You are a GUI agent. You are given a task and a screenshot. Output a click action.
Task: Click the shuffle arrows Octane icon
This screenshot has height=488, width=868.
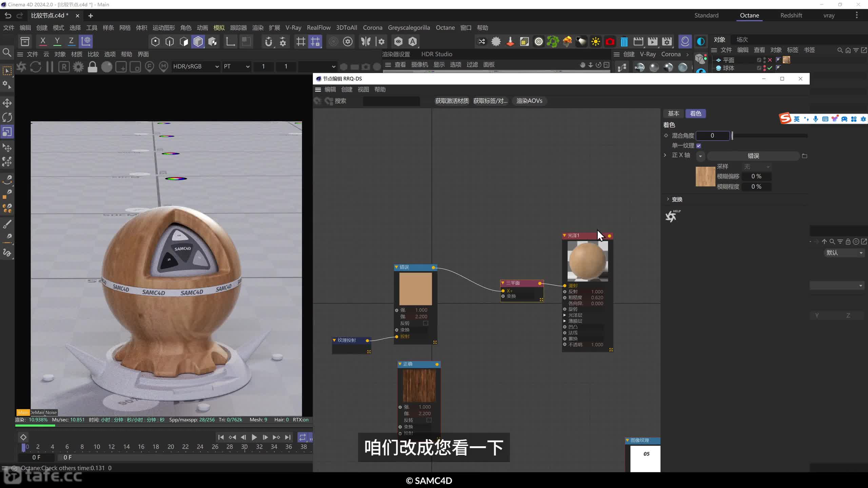point(481,42)
